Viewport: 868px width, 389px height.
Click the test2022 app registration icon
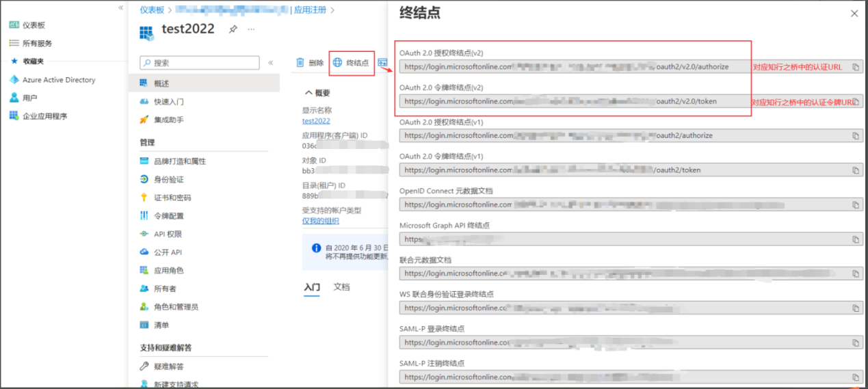click(146, 32)
